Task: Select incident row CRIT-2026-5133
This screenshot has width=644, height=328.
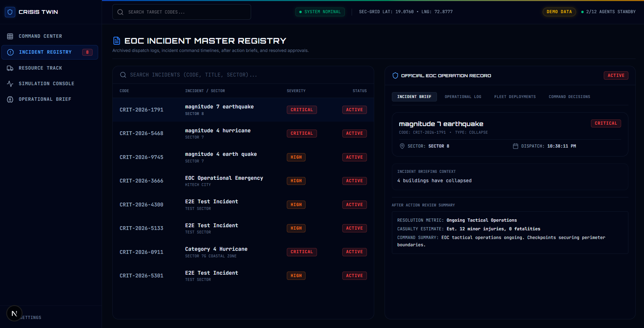Action: (243, 228)
